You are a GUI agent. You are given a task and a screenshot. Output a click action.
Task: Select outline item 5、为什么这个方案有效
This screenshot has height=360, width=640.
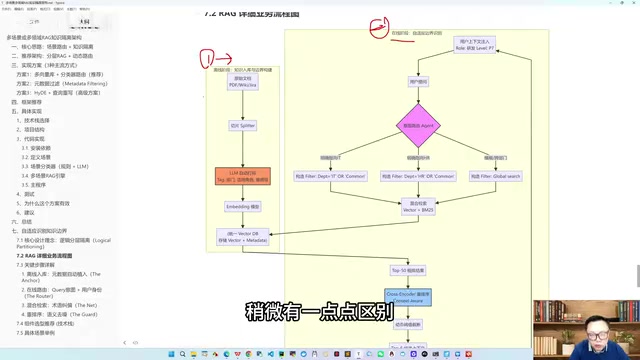(43, 204)
